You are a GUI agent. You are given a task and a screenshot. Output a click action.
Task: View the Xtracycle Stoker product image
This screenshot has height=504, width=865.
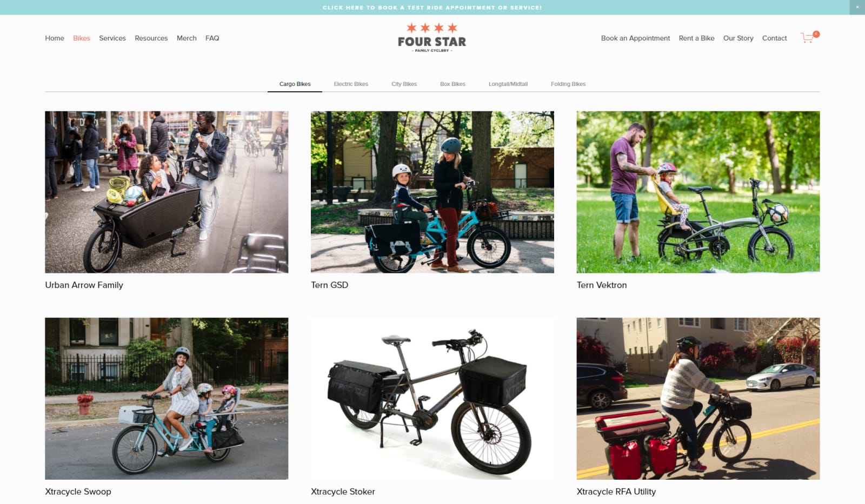432,399
